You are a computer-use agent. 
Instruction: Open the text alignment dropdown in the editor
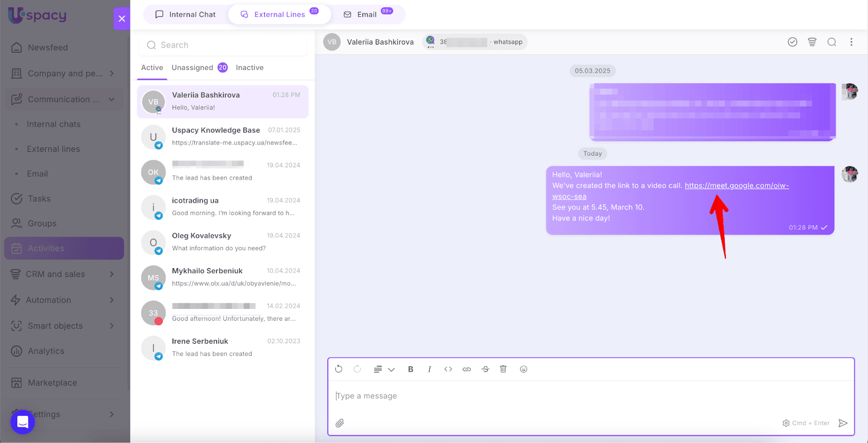pos(384,369)
